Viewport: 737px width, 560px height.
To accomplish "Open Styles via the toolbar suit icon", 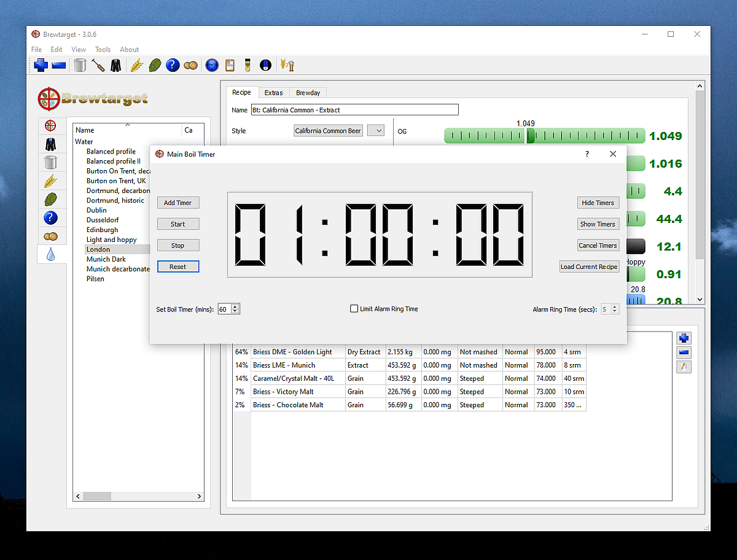I will point(115,64).
